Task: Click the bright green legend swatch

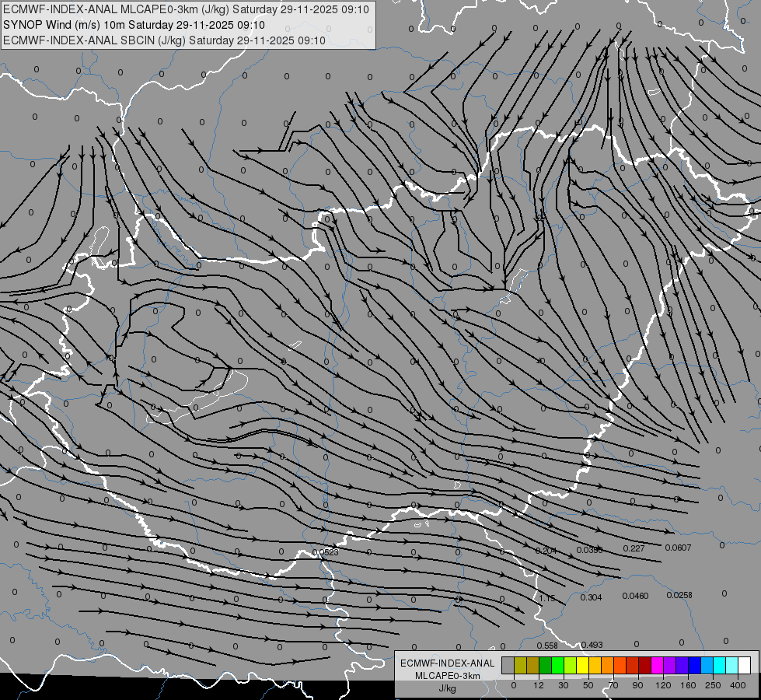Action: [x=558, y=665]
